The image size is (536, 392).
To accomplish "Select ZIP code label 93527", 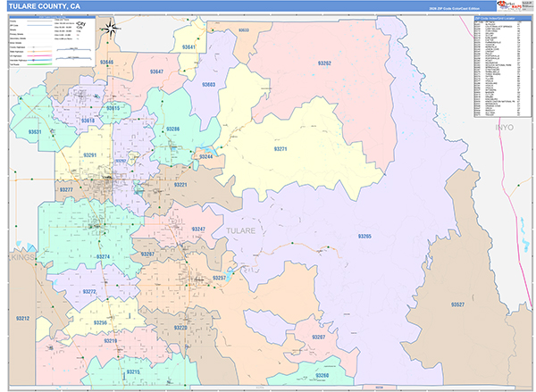I will [x=457, y=304].
